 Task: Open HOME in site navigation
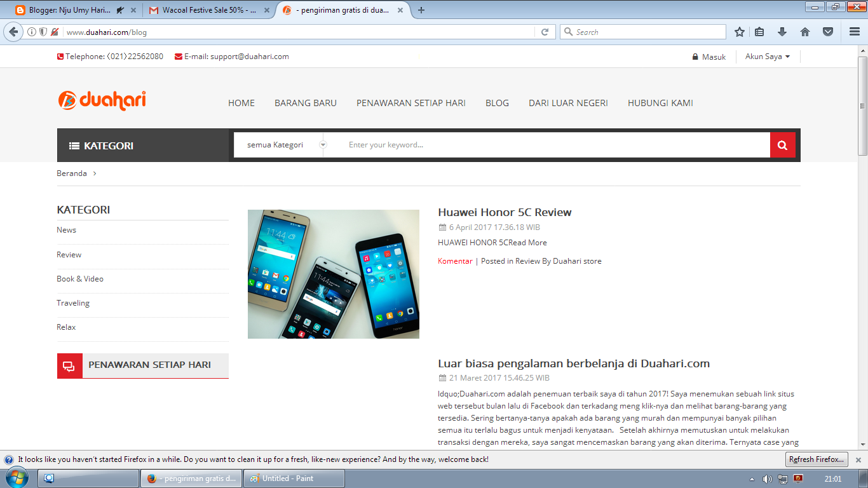(x=241, y=103)
